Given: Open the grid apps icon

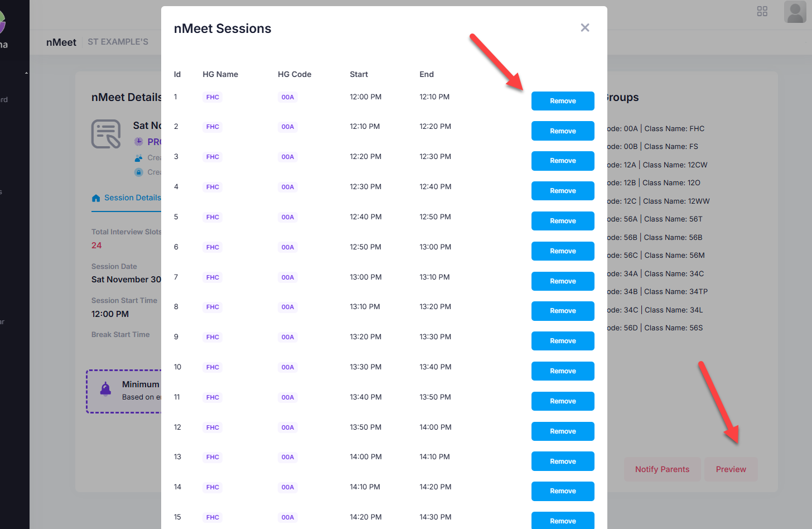Looking at the screenshot, I should pyautogui.click(x=762, y=11).
